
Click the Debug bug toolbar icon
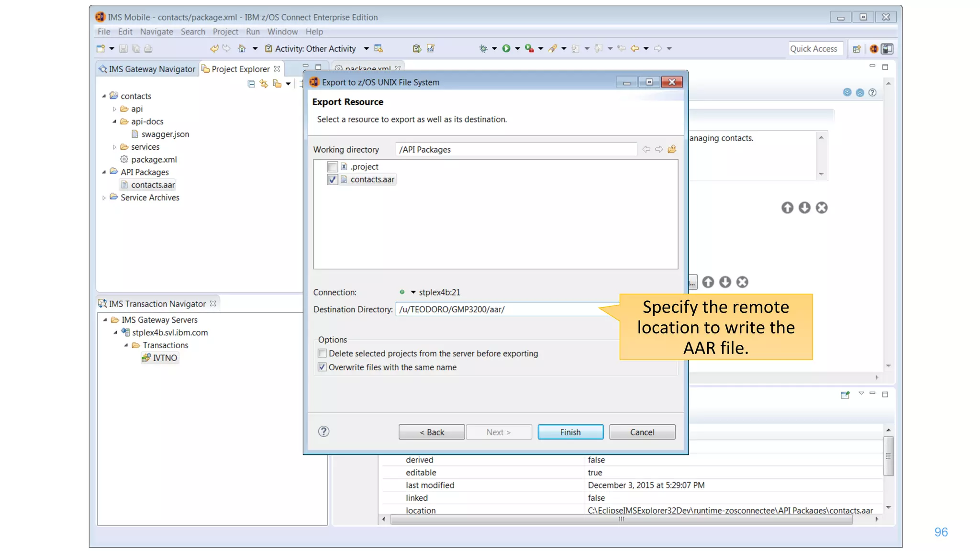[483, 48]
